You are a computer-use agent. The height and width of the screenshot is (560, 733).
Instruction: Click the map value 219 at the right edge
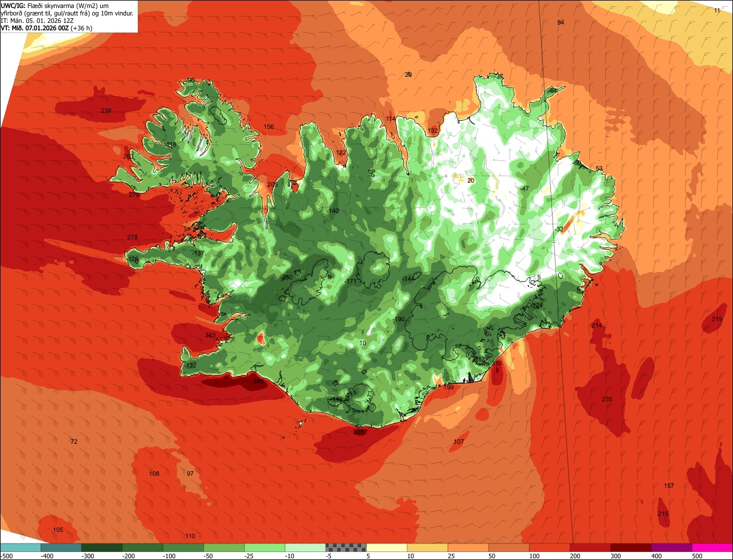tap(717, 320)
